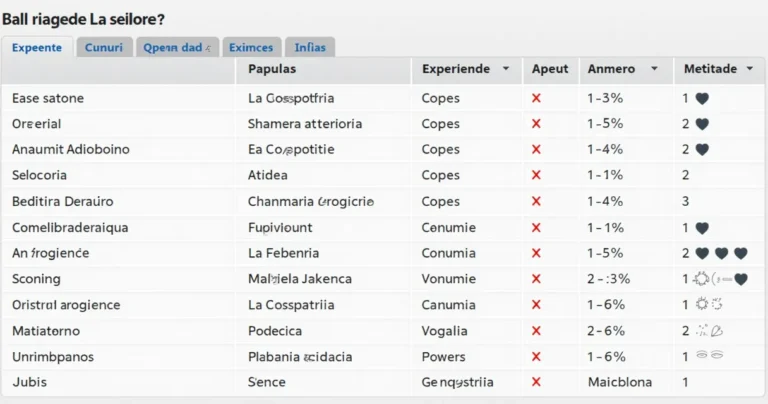
Task: Click the heart icon in Ease satone row
Action: click(x=702, y=99)
